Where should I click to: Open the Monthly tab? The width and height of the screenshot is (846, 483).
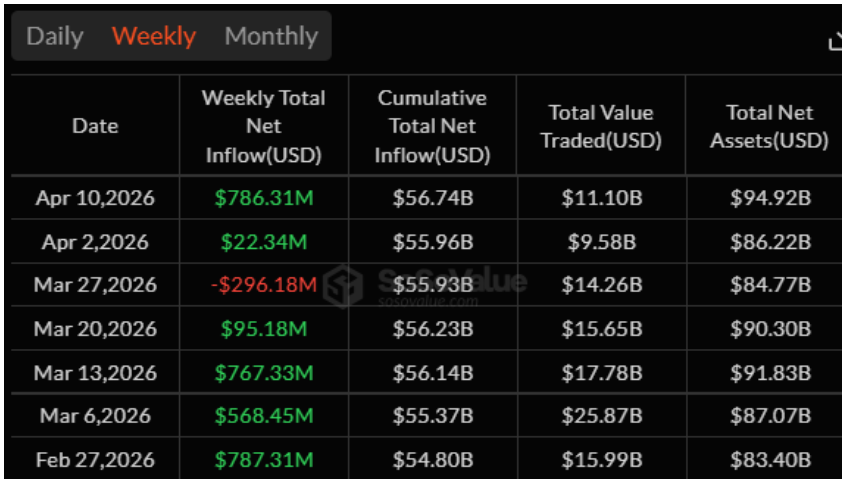pyautogui.click(x=271, y=36)
